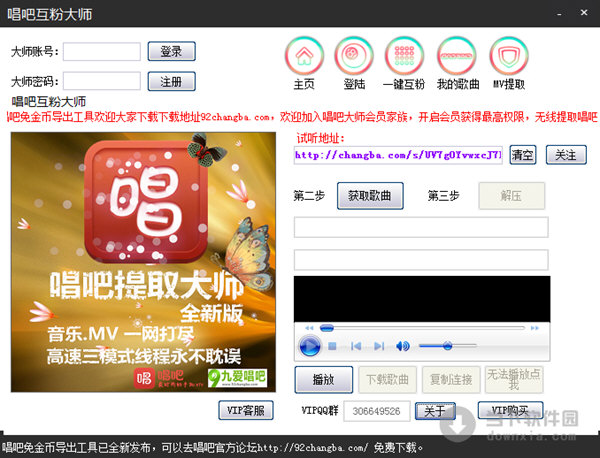Adjust the player volume slider

pos(448,346)
